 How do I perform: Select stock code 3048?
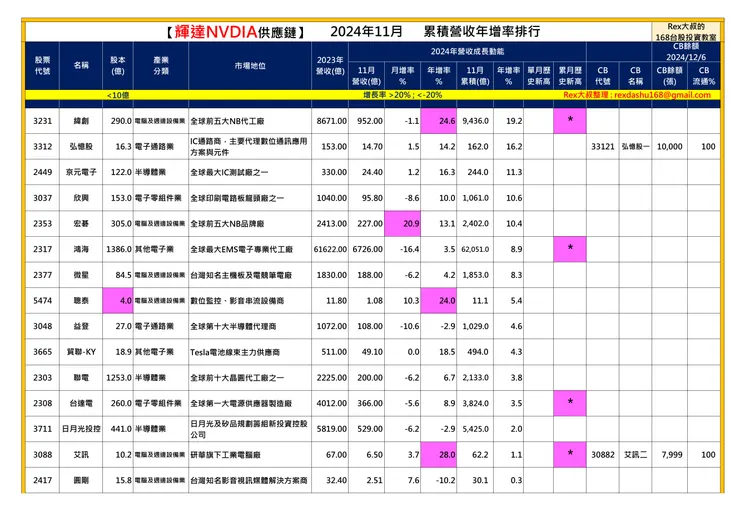click(x=42, y=326)
